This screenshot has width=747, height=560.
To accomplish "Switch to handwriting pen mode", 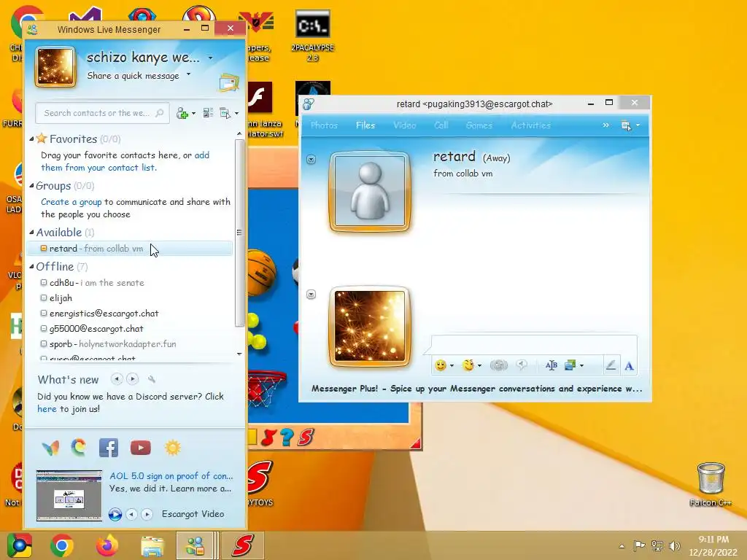I will point(611,365).
